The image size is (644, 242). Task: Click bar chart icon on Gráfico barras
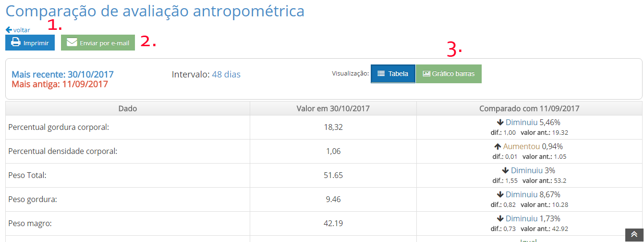click(426, 74)
